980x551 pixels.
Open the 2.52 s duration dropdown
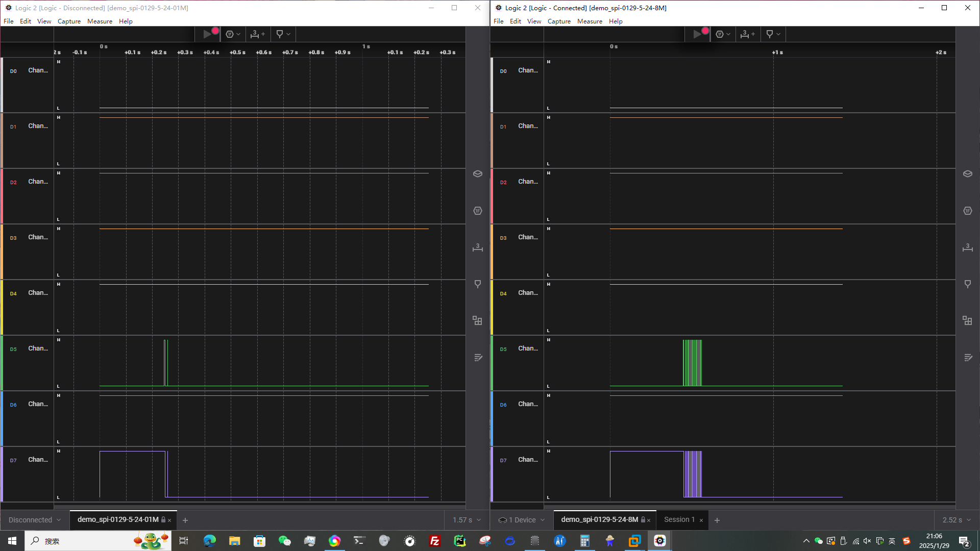point(957,520)
